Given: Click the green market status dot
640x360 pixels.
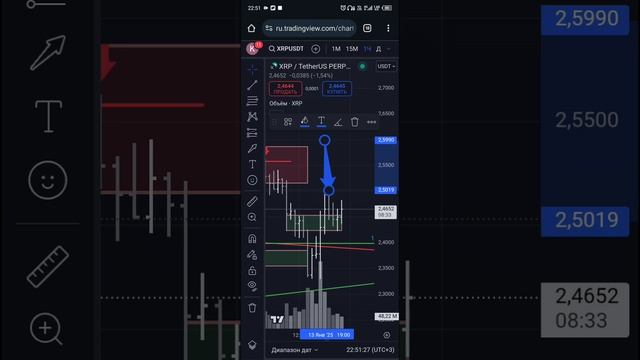Looking at the screenshot, I should click(362, 66).
